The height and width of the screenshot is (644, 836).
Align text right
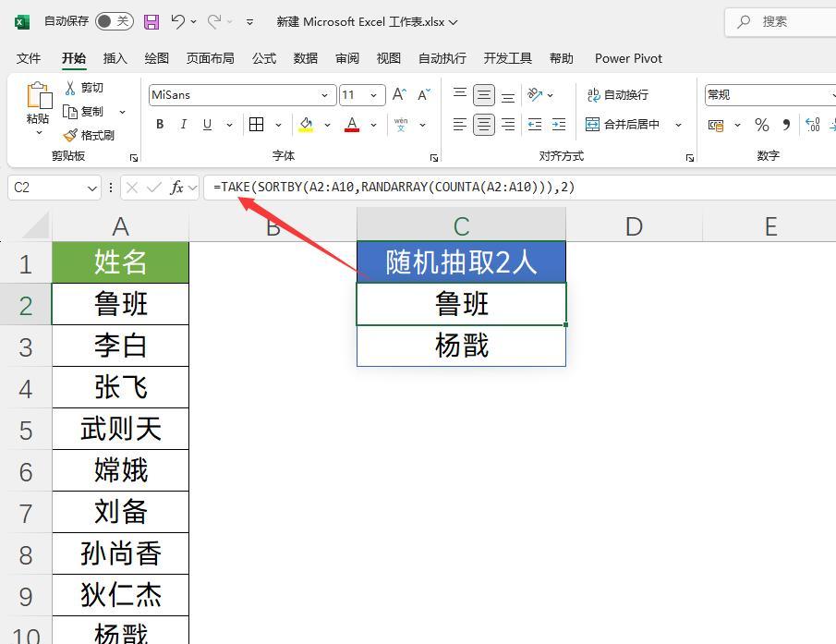[x=508, y=124]
